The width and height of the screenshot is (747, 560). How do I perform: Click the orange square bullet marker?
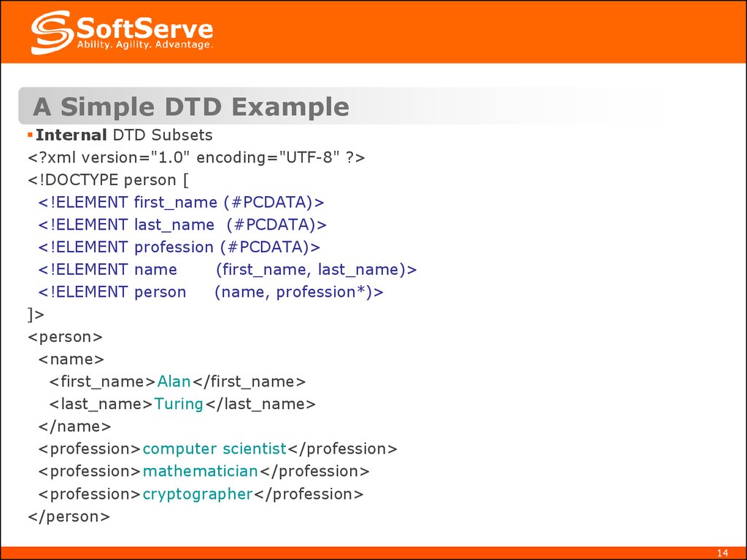point(29,134)
